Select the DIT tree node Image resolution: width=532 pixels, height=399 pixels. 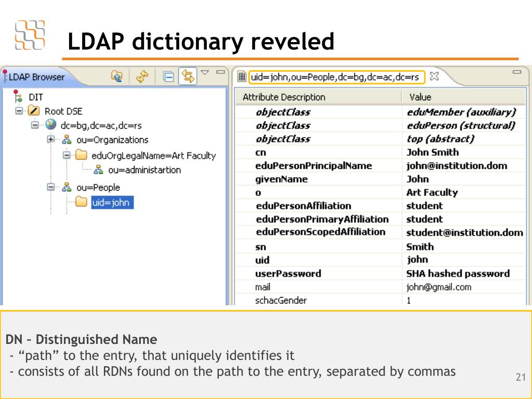pos(36,97)
